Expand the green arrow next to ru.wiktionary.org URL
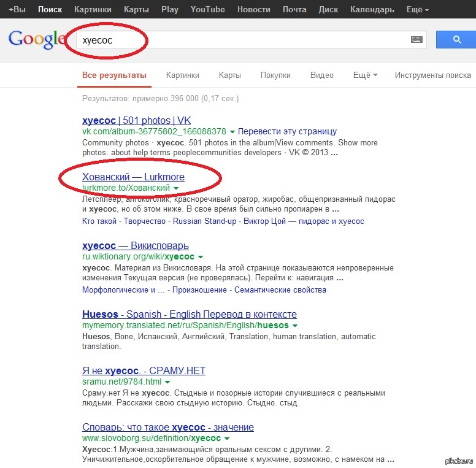The height and width of the screenshot is (468, 476). point(201,257)
